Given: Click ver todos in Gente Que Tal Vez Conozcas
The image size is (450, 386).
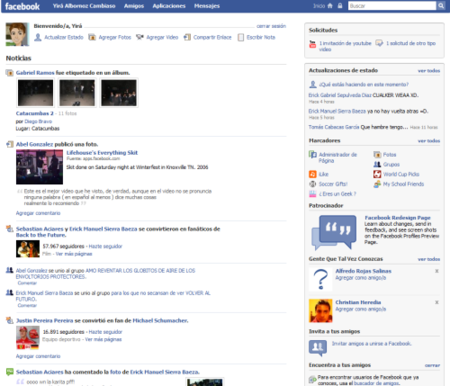Looking at the screenshot, I should click(429, 259).
